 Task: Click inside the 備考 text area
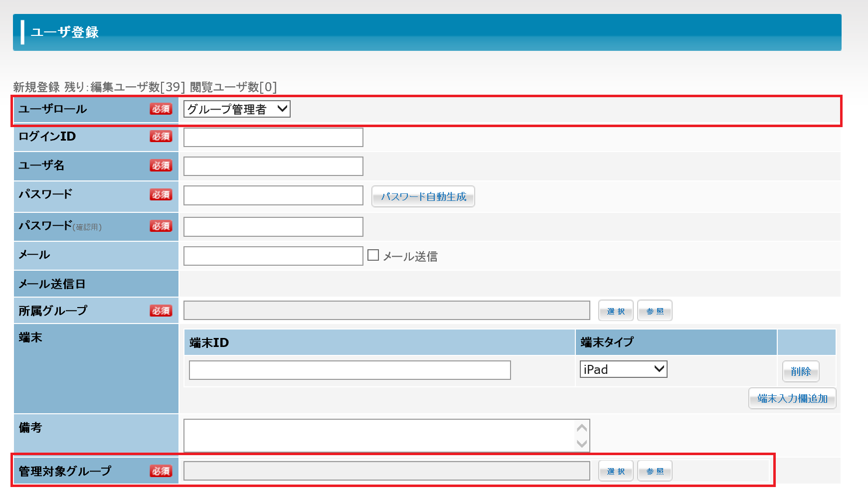pos(379,436)
